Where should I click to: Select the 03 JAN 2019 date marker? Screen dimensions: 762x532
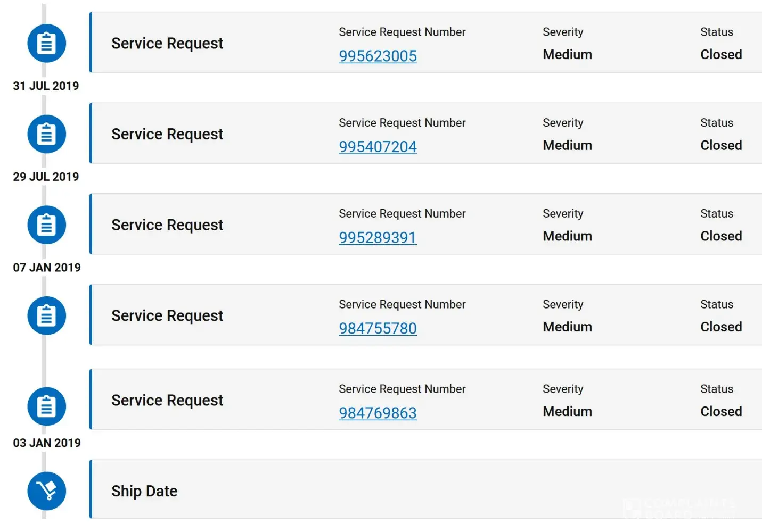coord(47,443)
